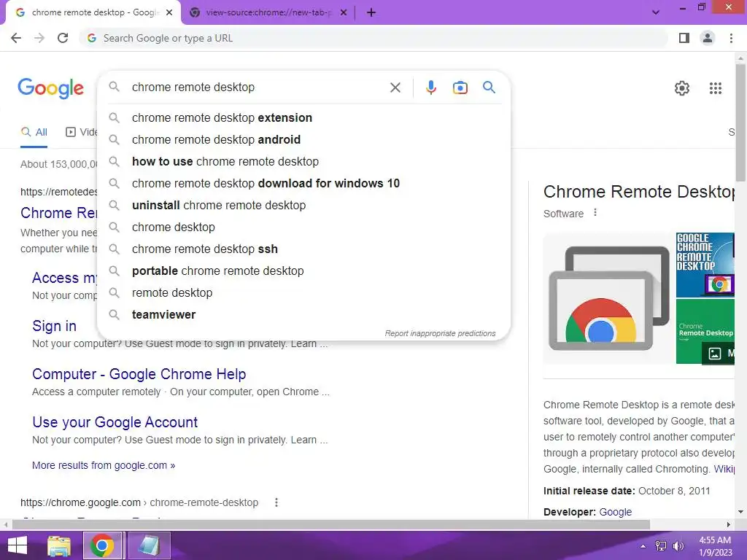Choose uninstall chrome remote desktop suggestion
This screenshot has width=747, height=560.
303,205
